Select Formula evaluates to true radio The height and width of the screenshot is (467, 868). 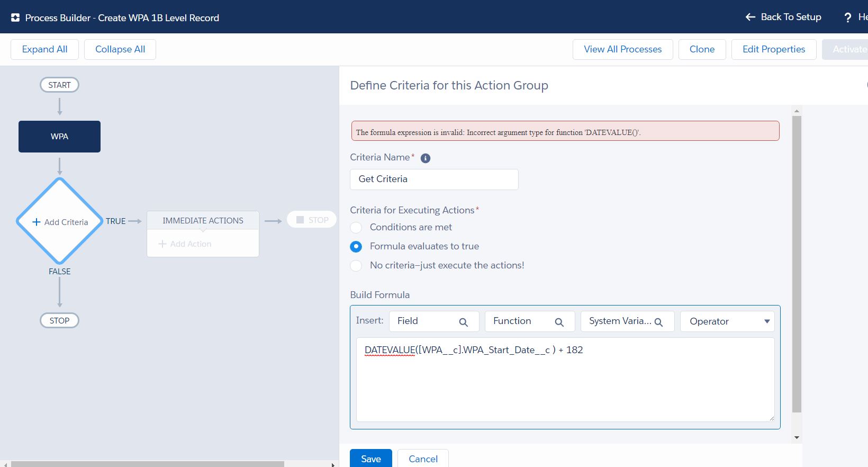356,246
